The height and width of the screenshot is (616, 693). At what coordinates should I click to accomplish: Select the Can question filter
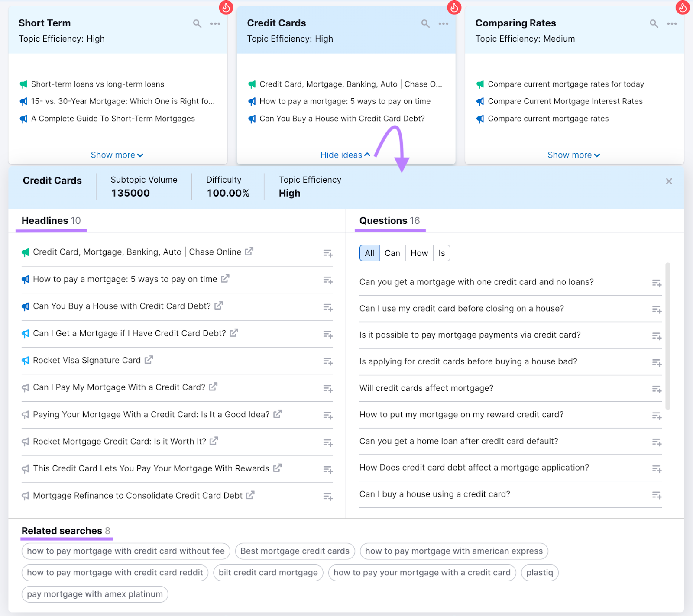click(x=392, y=253)
